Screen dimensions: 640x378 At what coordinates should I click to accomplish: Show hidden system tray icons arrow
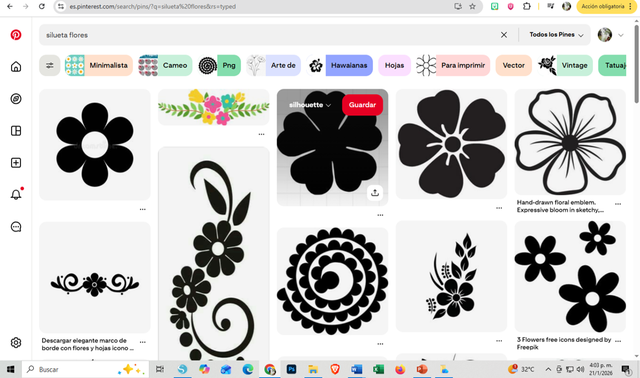(x=548, y=369)
